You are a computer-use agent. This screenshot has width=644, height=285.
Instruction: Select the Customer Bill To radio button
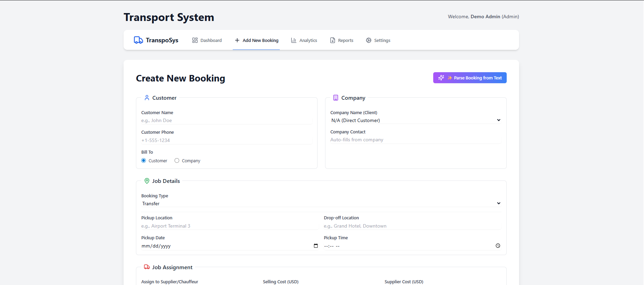(x=144, y=161)
